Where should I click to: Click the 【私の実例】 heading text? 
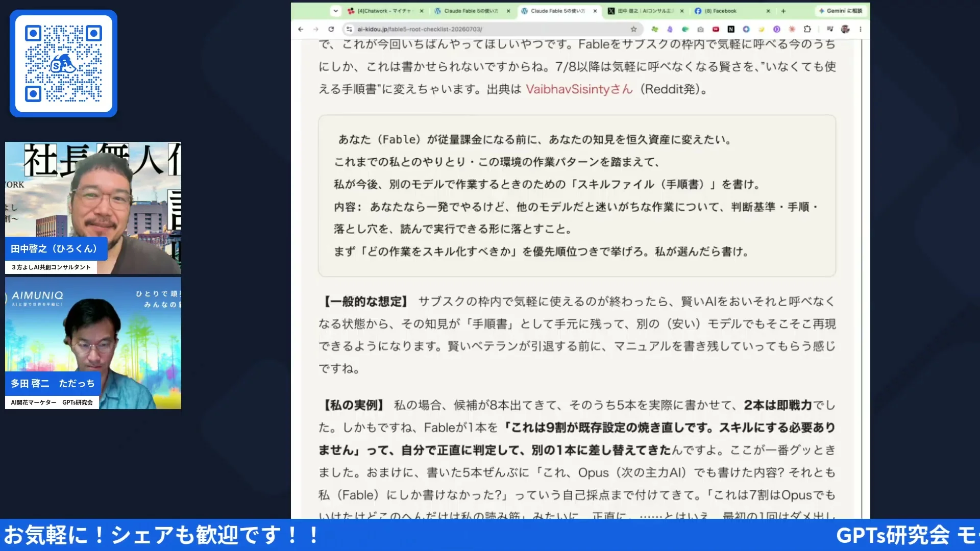point(354,406)
